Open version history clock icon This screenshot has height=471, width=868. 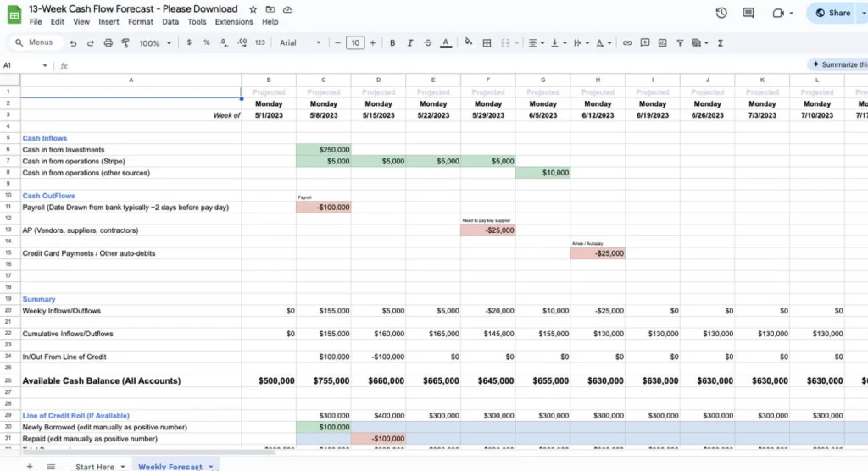click(x=721, y=13)
